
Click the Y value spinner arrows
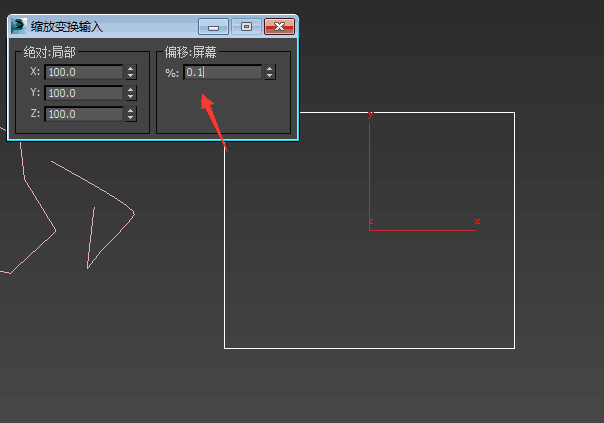pyautogui.click(x=131, y=93)
